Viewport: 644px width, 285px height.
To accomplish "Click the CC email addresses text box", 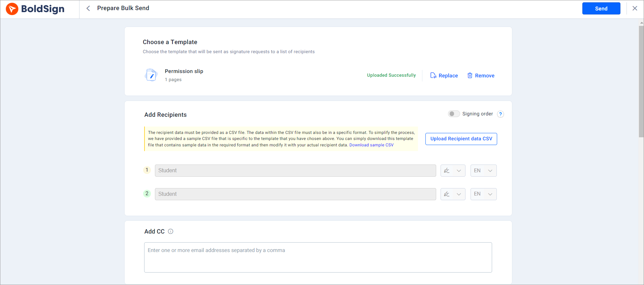I will coord(318,257).
